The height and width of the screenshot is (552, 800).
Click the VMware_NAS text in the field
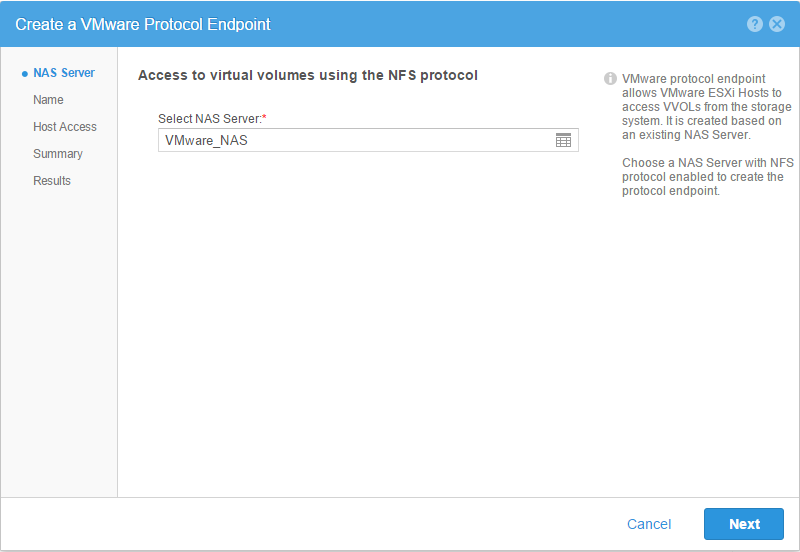(206, 140)
